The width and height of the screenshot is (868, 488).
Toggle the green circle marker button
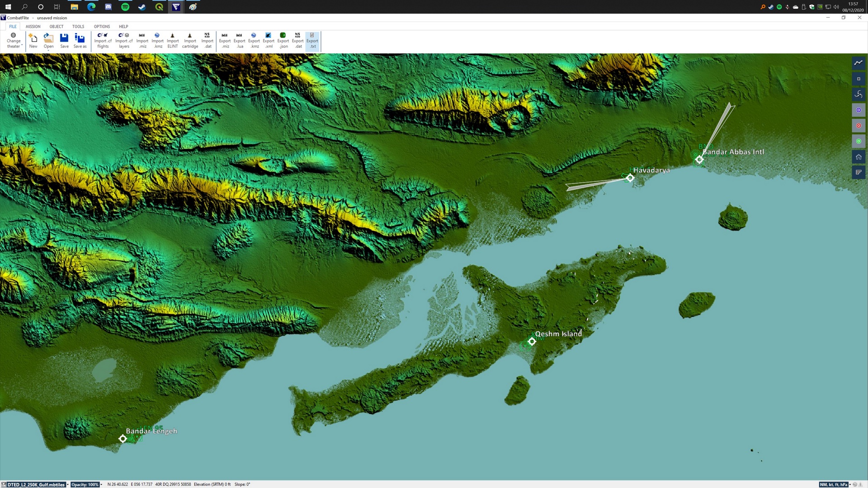(x=859, y=141)
